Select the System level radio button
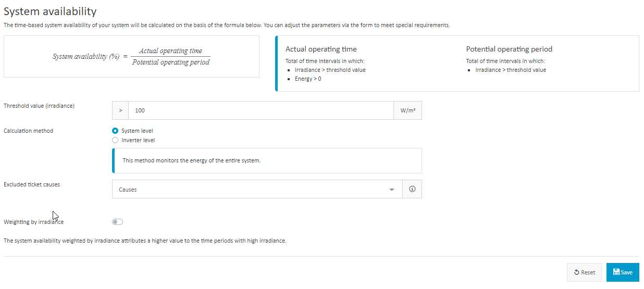This screenshot has width=644, height=289. coord(115,131)
